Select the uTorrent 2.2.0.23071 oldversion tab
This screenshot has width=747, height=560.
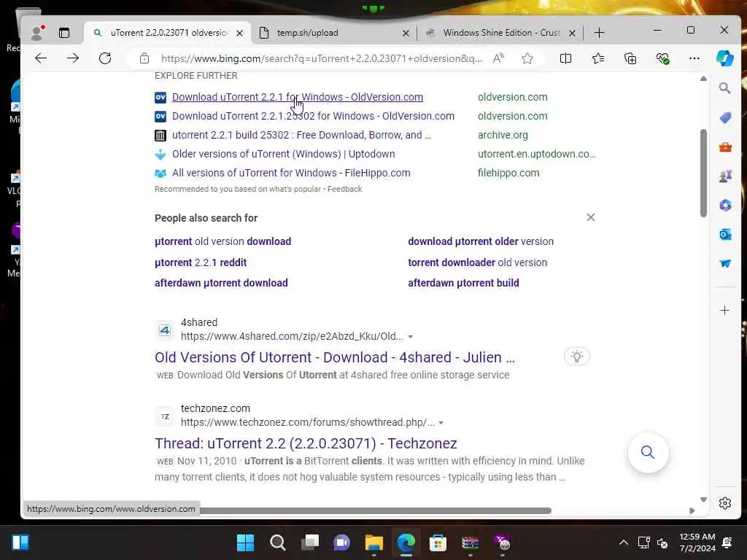(169, 33)
